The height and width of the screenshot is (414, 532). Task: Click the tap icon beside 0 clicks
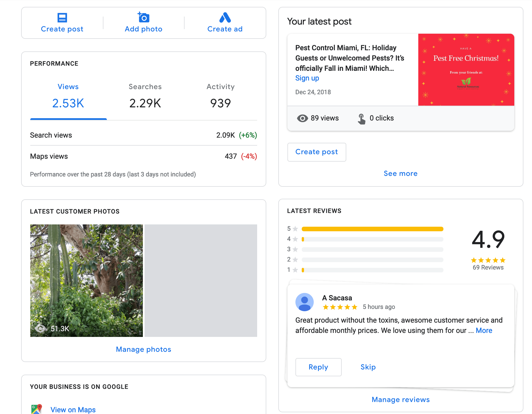pyautogui.click(x=361, y=119)
